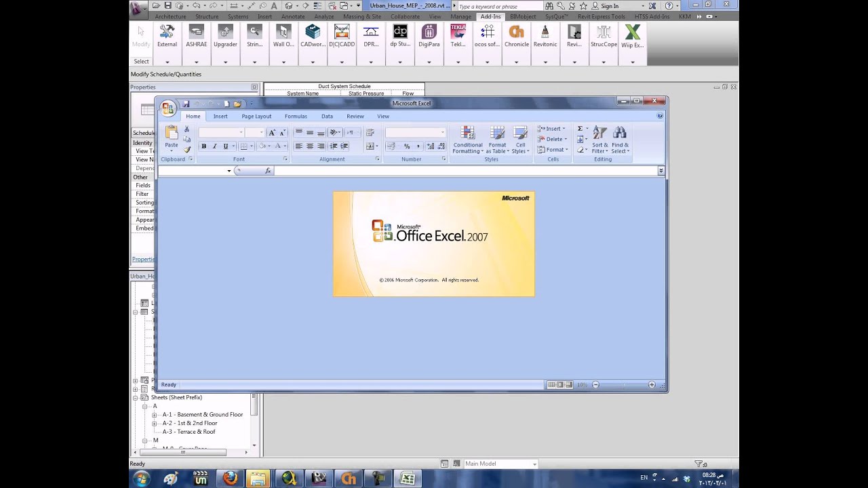Collapse Sheets (Sheet Prefix) tree node
Screen dimensions: 868x488
point(136,398)
